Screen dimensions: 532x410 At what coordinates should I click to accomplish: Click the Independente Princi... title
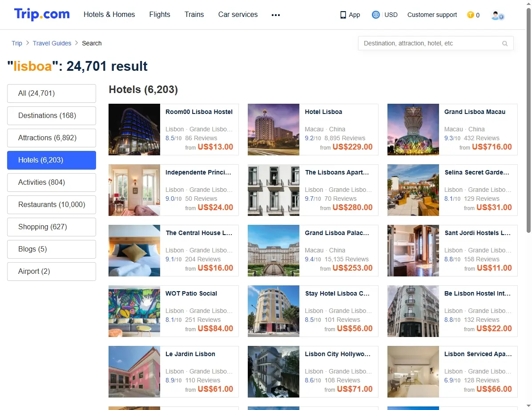pyautogui.click(x=198, y=172)
